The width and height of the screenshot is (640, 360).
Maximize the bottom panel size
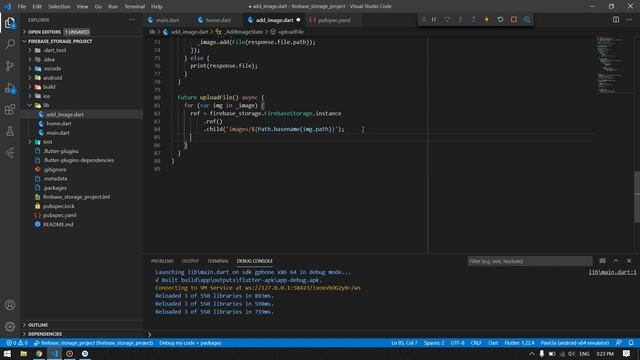[x=616, y=261]
